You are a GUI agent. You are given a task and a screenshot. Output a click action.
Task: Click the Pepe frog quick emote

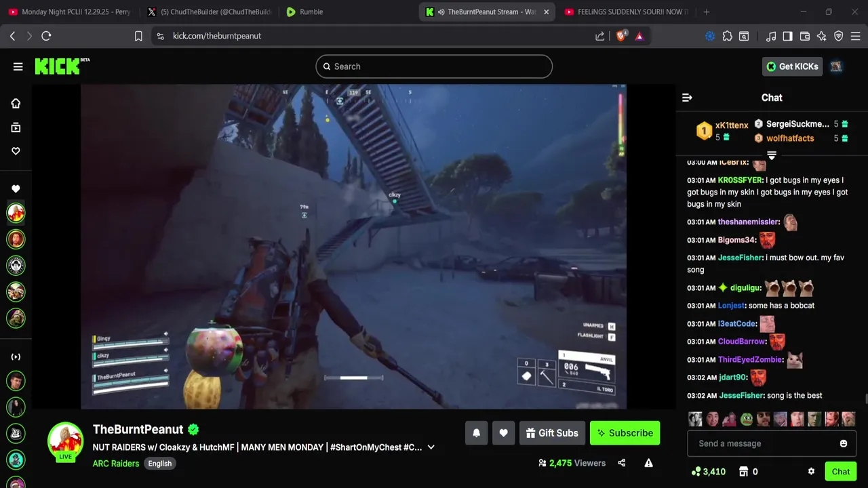746,419
